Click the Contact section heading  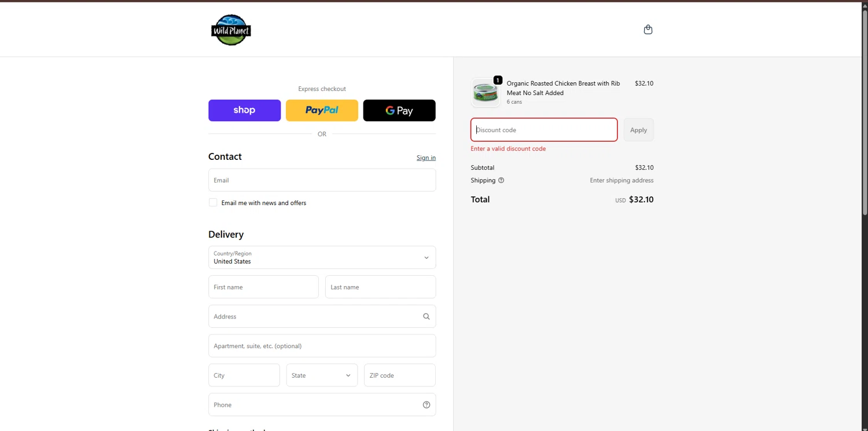(225, 156)
